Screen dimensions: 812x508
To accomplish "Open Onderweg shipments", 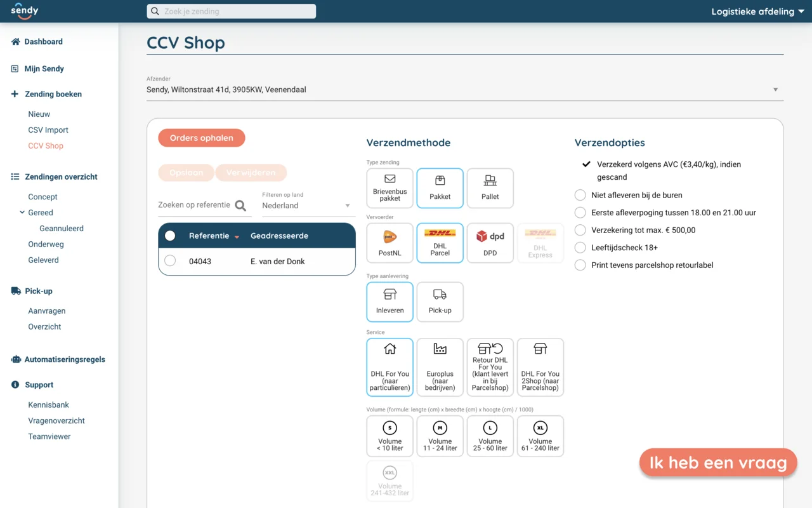I will point(46,244).
